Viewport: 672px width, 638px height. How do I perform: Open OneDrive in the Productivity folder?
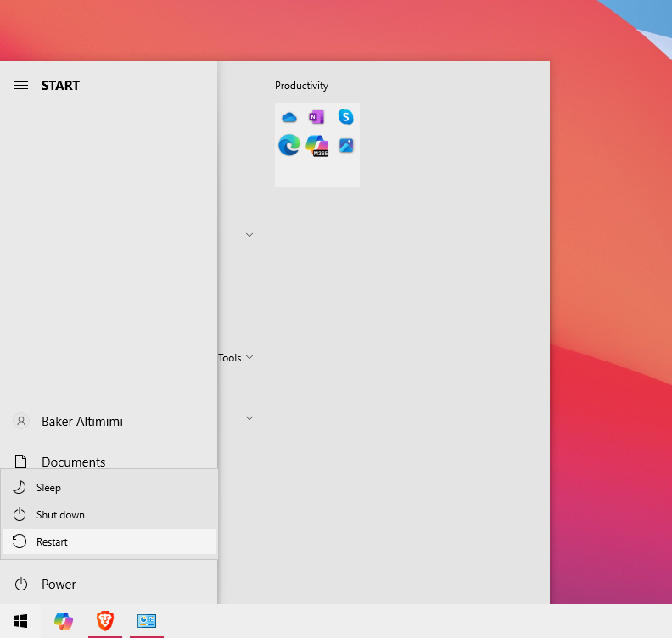click(x=289, y=117)
